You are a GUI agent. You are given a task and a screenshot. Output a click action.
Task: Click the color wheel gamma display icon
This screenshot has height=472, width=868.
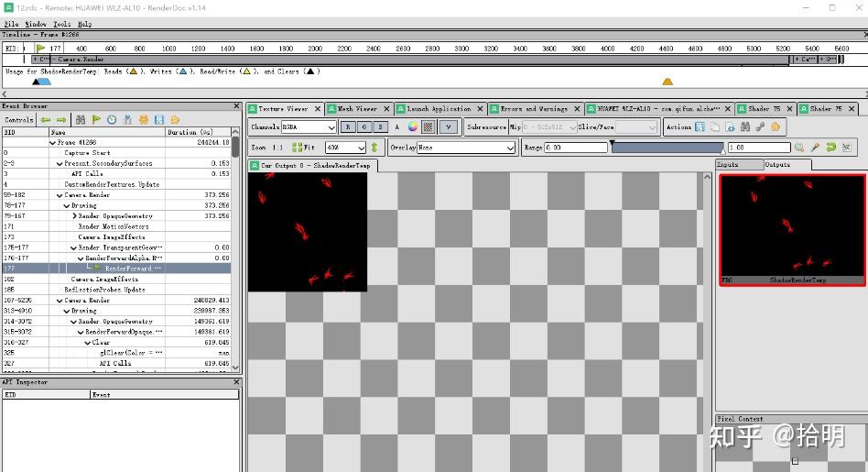[413, 127]
